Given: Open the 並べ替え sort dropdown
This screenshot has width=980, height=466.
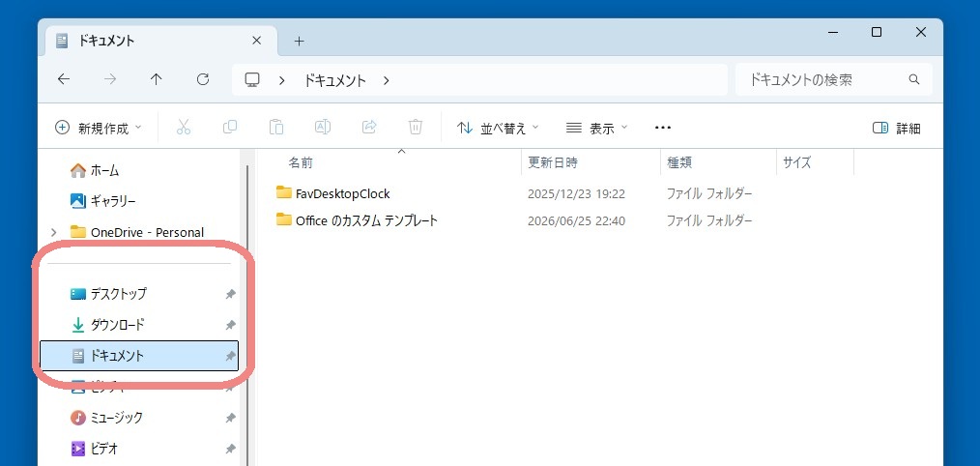Looking at the screenshot, I should coord(498,128).
